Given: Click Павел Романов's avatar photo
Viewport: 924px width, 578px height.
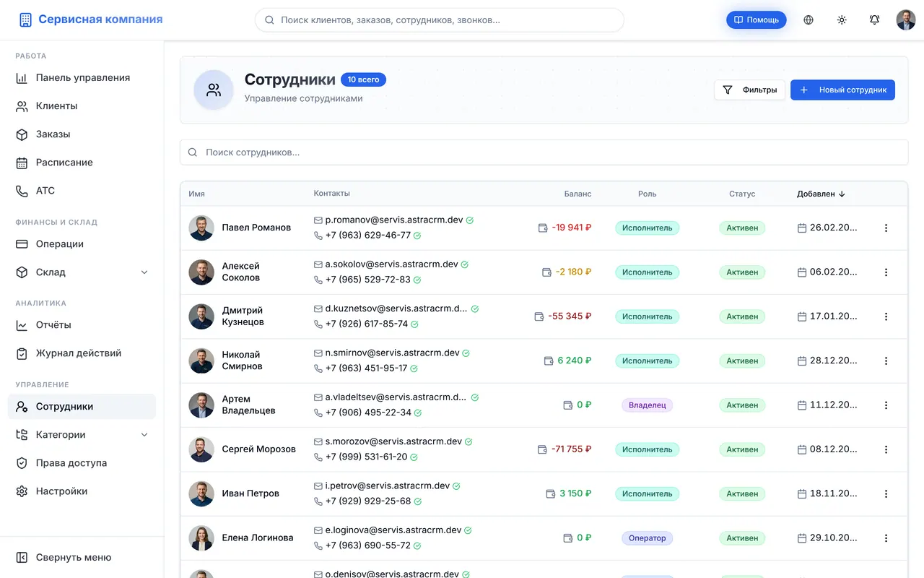Looking at the screenshot, I should click(x=201, y=228).
